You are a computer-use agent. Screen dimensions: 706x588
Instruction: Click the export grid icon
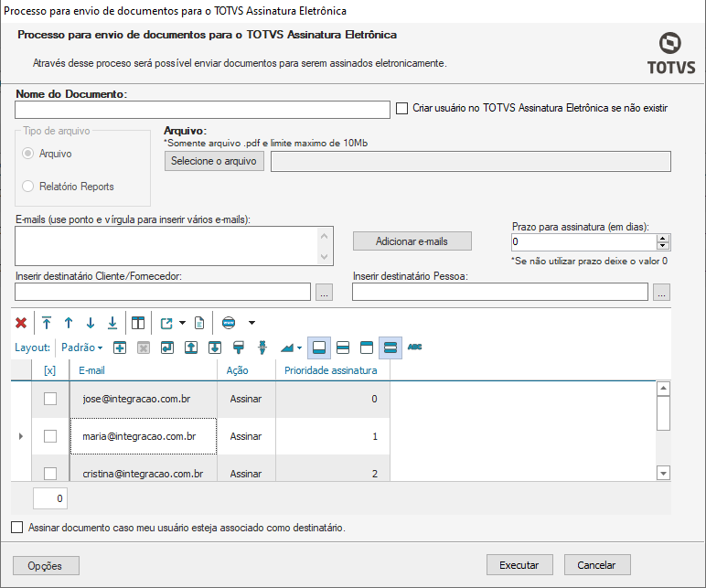[166, 323]
